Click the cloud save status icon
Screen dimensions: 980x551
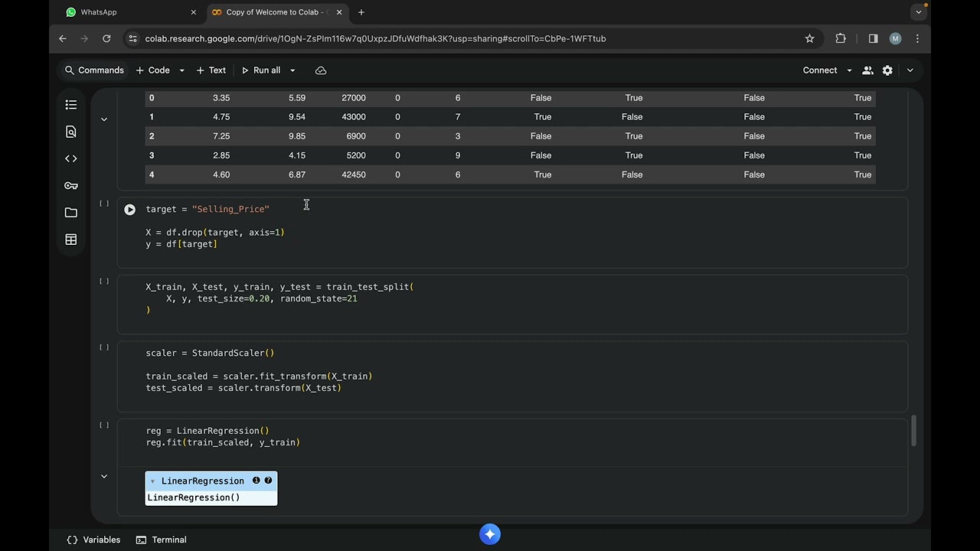click(x=321, y=70)
